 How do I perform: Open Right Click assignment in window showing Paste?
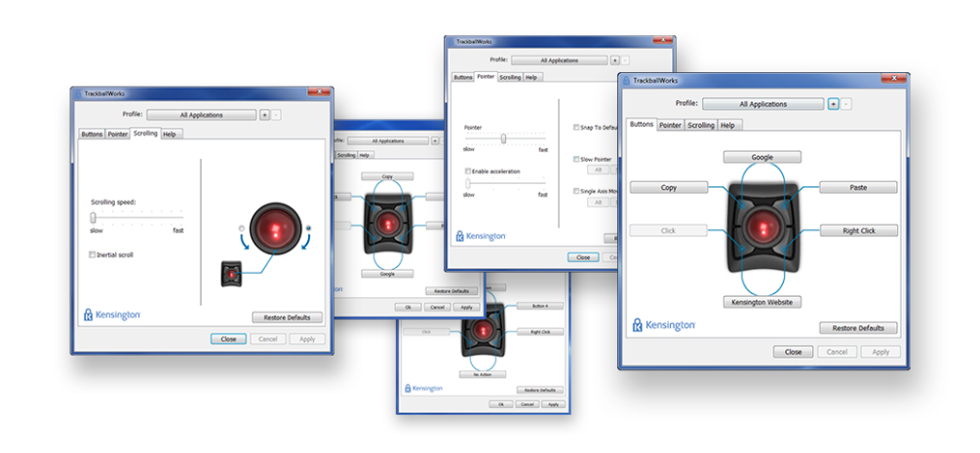tap(858, 231)
